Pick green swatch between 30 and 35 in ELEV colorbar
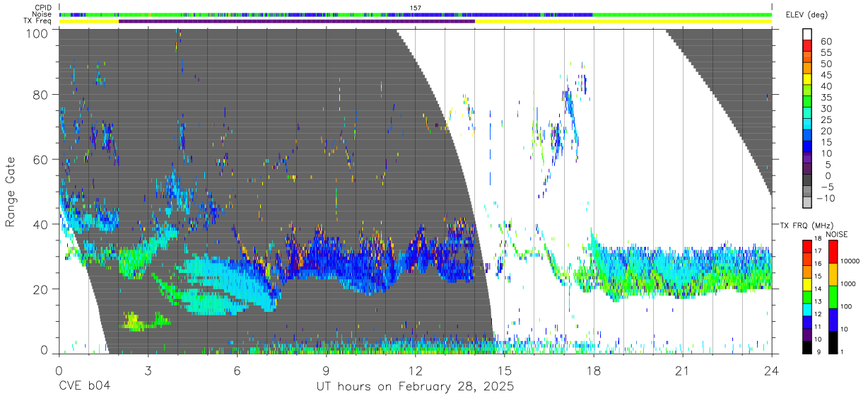 coord(808,103)
